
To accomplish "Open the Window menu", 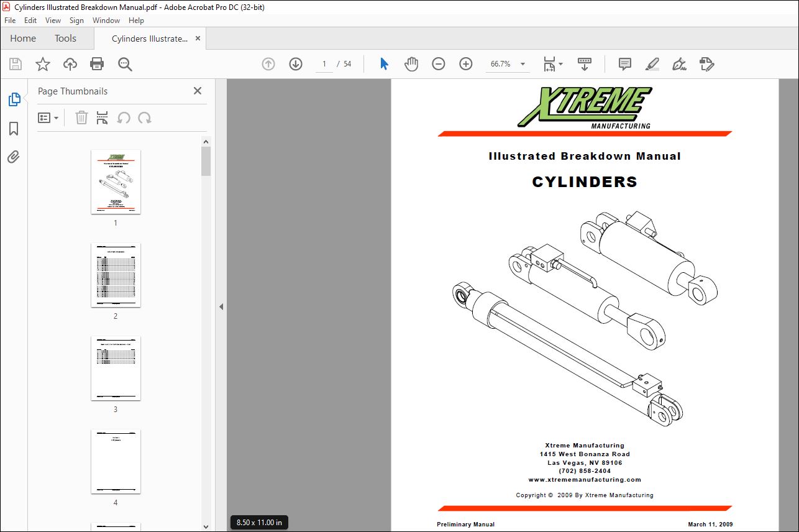I will (x=106, y=21).
